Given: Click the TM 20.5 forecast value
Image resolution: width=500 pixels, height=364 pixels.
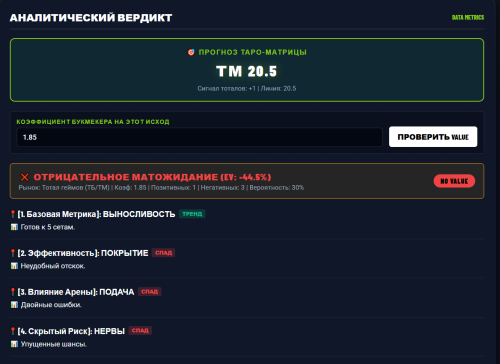Looking at the screenshot, I should (x=247, y=71).
